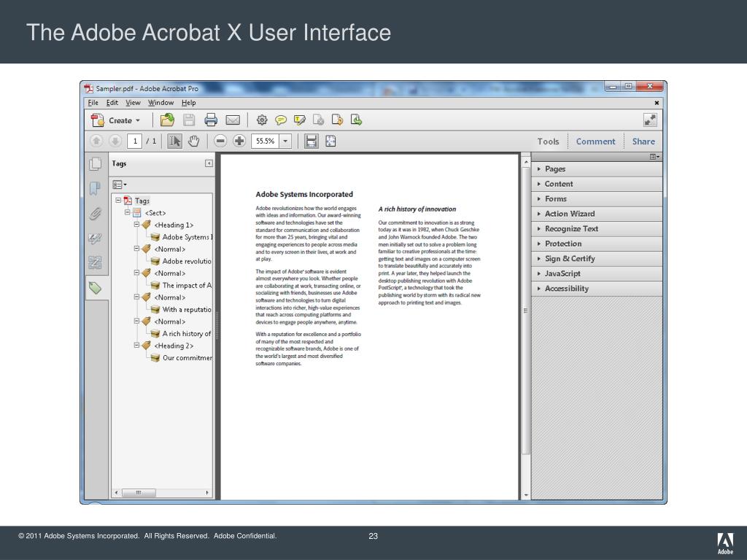Click the previous page up arrow
747x560 pixels.
96,141
